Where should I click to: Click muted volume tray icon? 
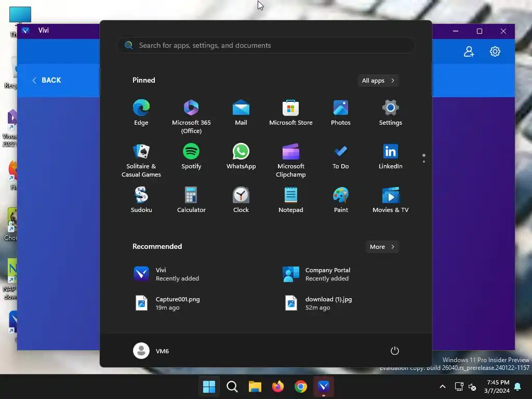point(472,387)
